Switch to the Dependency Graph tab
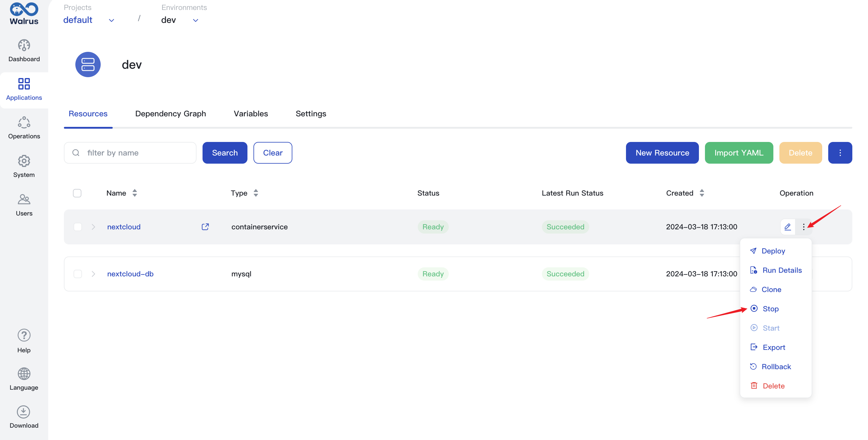868x440 pixels. coord(171,113)
